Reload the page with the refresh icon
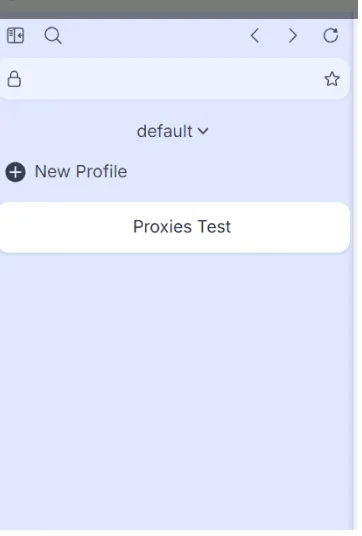The image size is (362, 536). pos(331,36)
